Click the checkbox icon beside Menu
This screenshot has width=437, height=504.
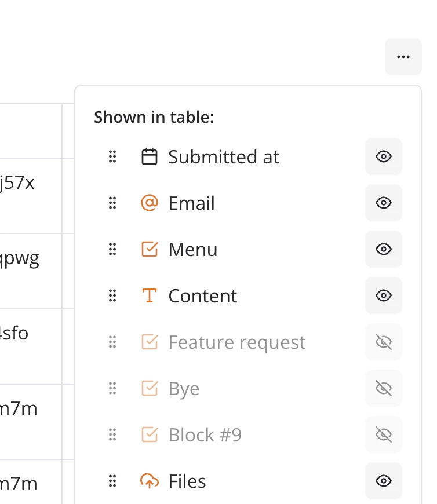pos(150,249)
